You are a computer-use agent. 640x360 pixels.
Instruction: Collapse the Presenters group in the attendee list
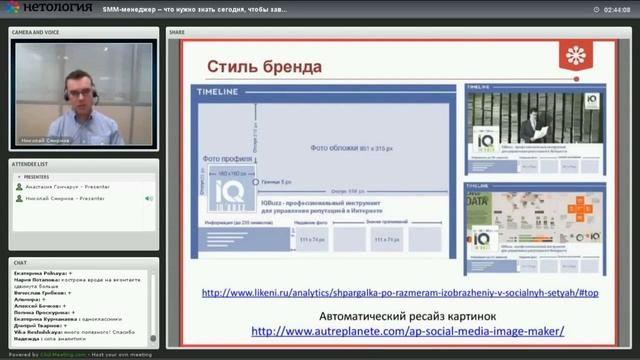[x=19, y=177]
